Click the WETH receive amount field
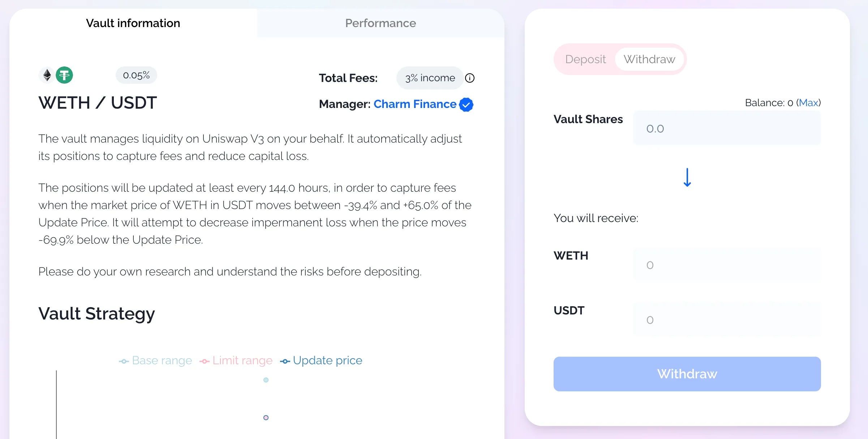868x439 pixels. pos(727,265)
